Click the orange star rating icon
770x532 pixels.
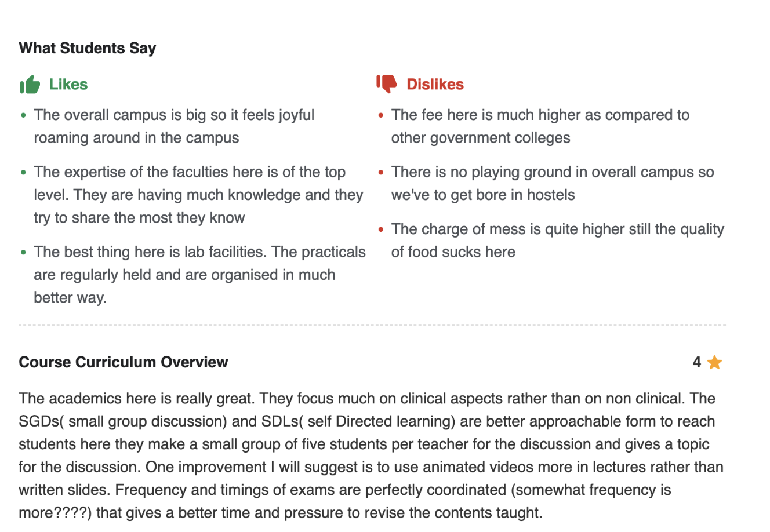click(714, 363)
